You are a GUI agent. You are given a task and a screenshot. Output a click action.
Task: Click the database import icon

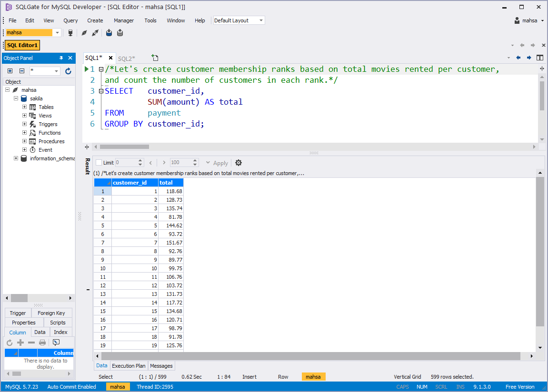pyautogui.click(x=109, y=33)
